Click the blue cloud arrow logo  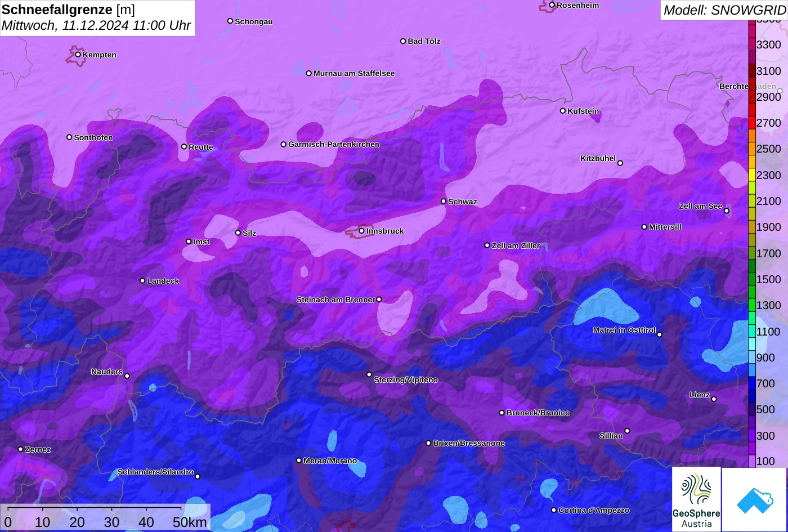[x=754, y=499]
